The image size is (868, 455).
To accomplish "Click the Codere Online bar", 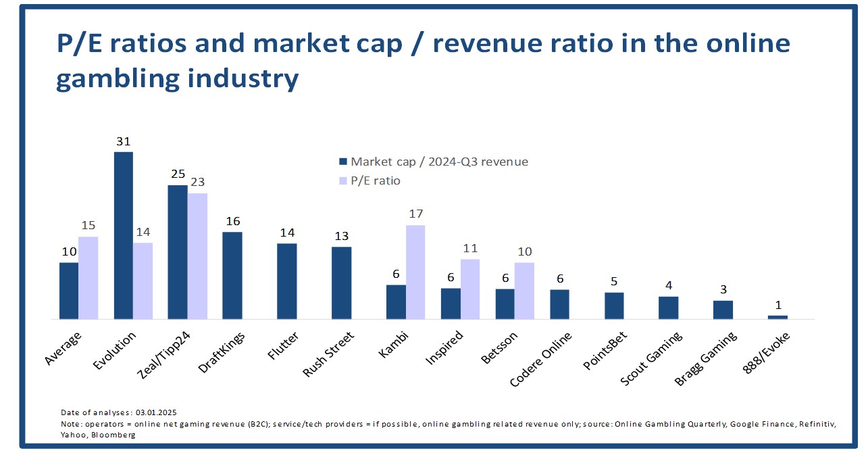I will click(x=559, y=304).
